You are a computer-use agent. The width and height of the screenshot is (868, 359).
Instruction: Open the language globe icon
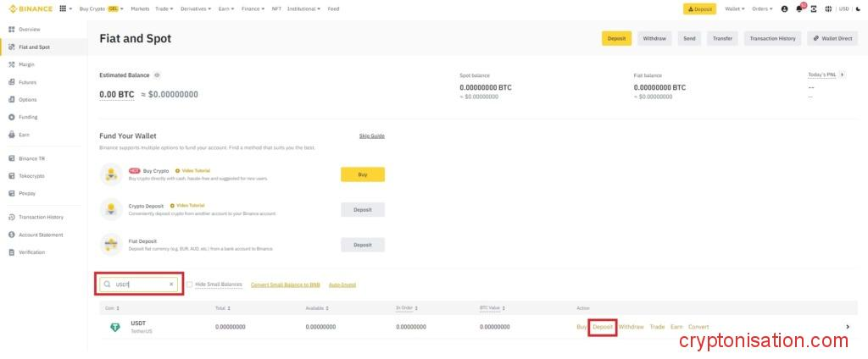coord(827,8)
